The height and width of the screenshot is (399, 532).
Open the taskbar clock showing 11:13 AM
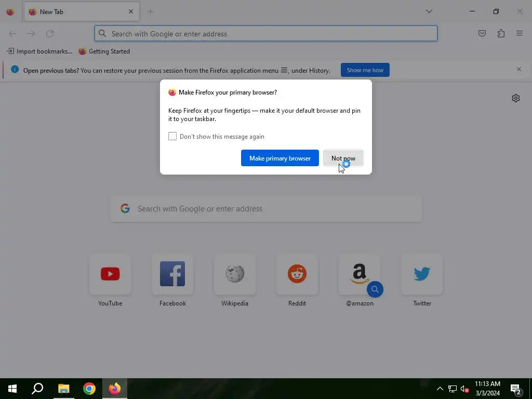tap(487, 389)
